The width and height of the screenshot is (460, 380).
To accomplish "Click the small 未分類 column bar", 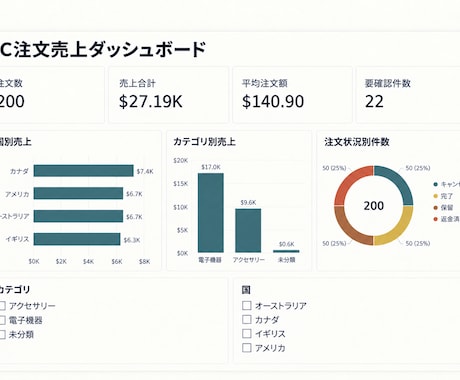I will coord(286,251).
